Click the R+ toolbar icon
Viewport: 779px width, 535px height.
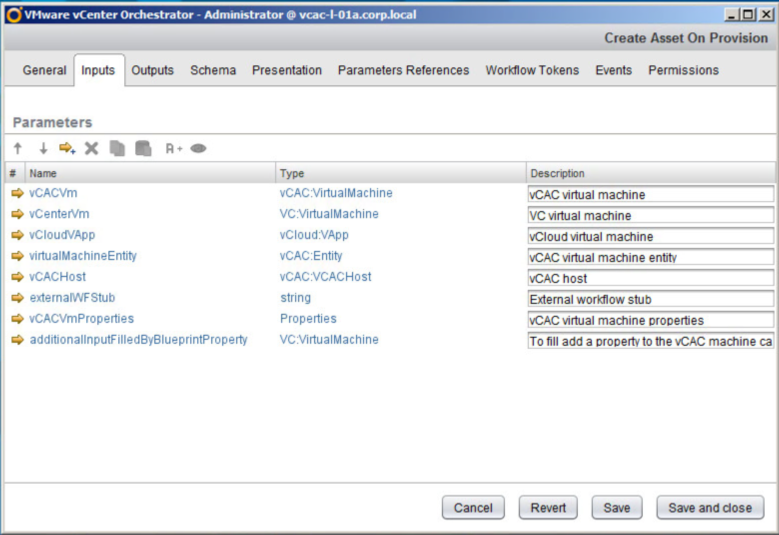[174, 148]
